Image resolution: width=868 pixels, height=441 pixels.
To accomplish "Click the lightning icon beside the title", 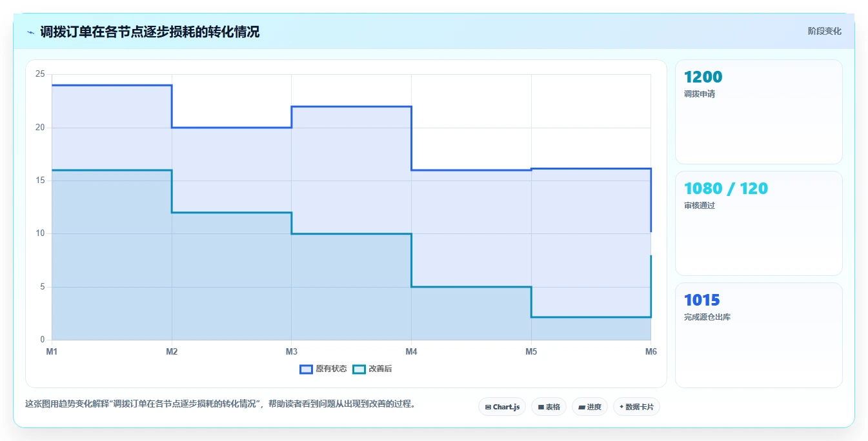I will click(x=30, y=32).
